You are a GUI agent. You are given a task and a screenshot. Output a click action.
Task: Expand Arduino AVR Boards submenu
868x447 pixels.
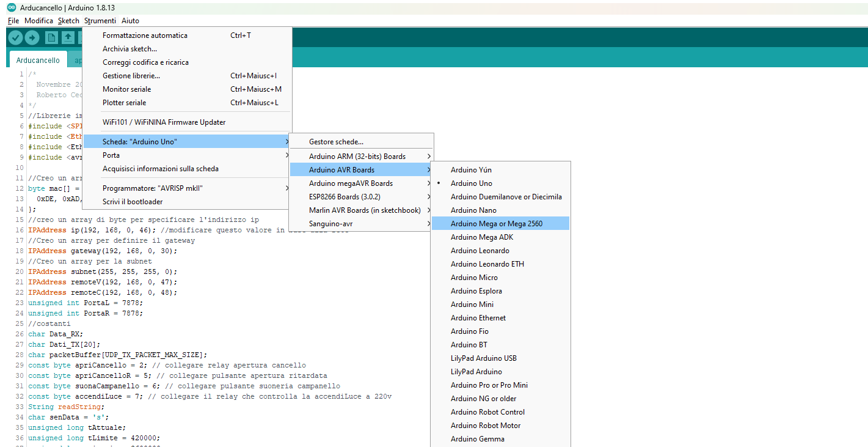[361, 170]
